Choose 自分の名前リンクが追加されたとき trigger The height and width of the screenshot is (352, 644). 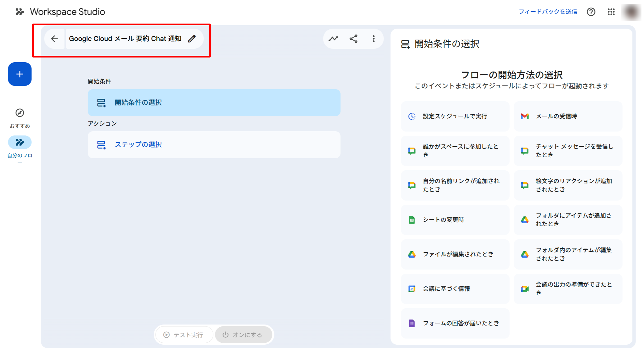click(x=455, y=185)
